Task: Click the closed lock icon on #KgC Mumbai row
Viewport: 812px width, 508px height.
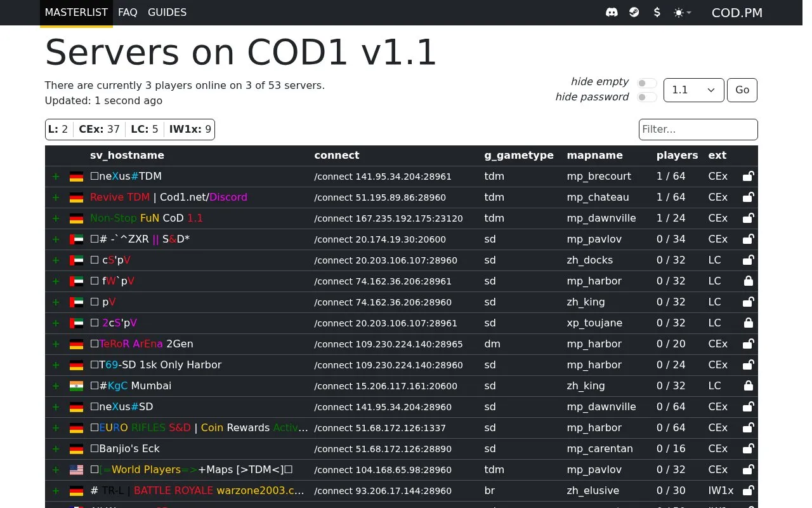Action: pyautogui.click(x=749, y=385)
